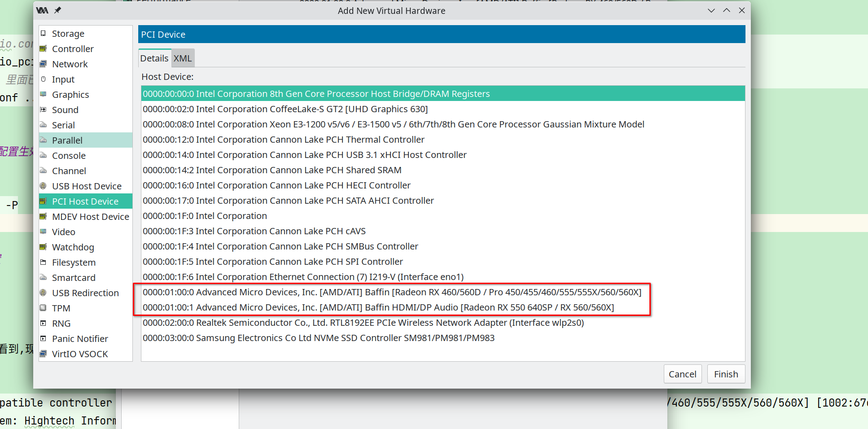Click the pin icon in title bar

point(57,10)
